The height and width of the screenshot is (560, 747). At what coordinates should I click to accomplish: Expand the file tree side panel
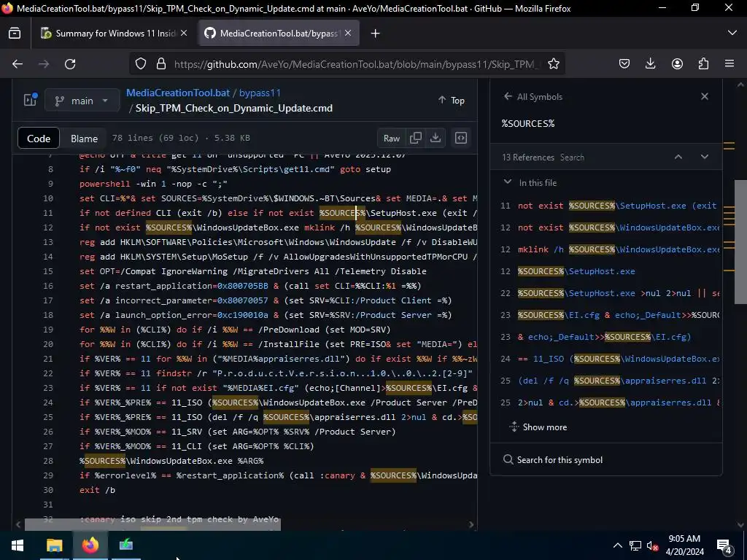tap(31, 99)
